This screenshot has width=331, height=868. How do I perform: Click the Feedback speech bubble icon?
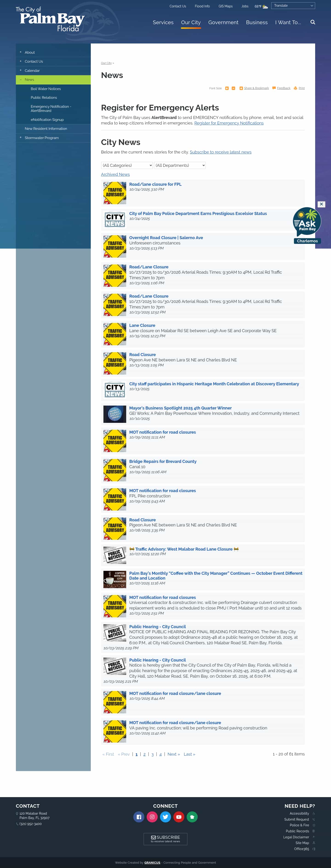tap(274, 88)
